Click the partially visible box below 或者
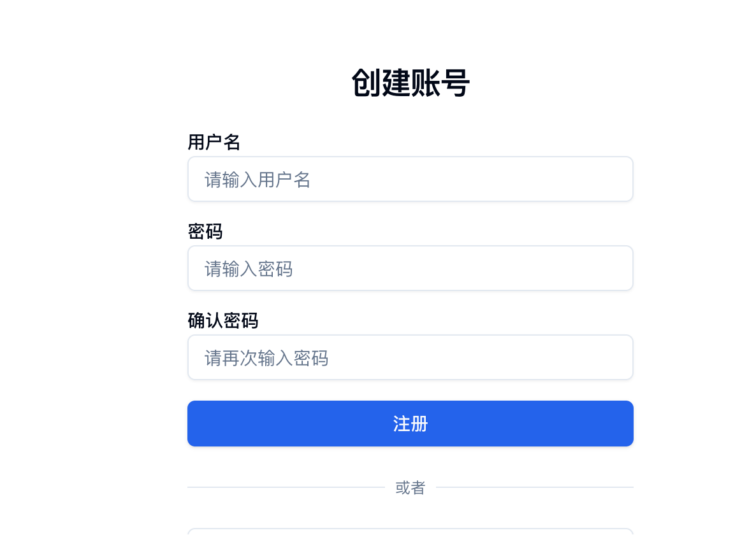The image size is (756, 535). click(x=411, y=532)
